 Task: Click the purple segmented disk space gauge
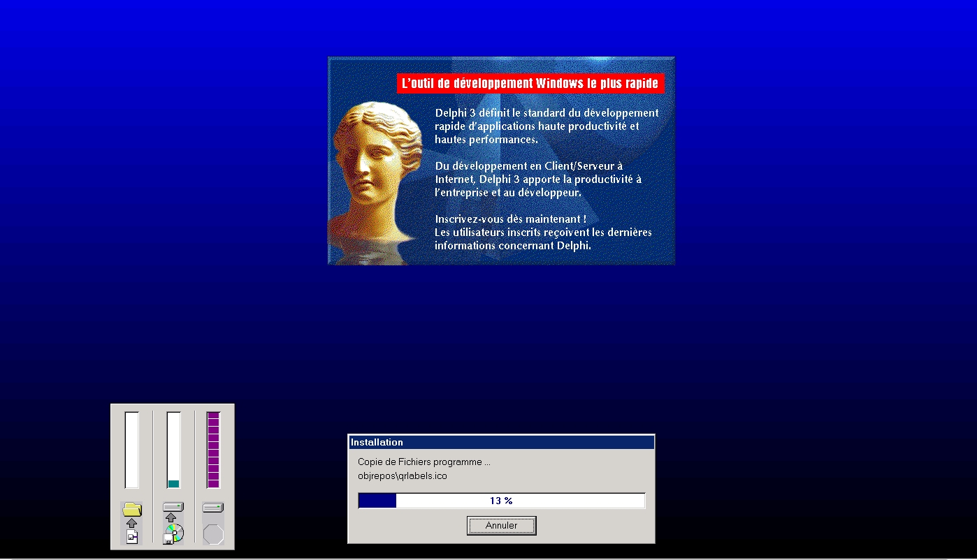coord(213,450)
